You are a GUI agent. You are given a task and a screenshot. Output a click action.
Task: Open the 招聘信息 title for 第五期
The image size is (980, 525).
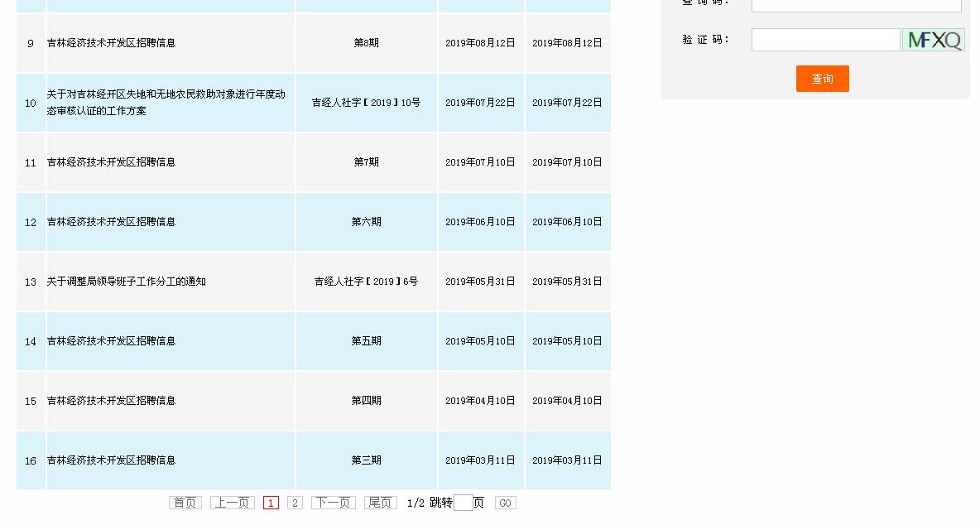click(x=111, y=341)
